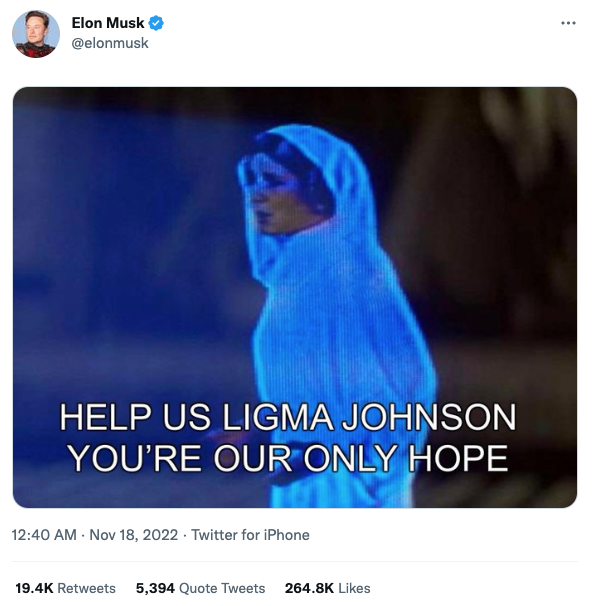Screen dimensions: 593x606
Task: Open the Twitter for iPhone source link
Action: click(x=250, y=535)
